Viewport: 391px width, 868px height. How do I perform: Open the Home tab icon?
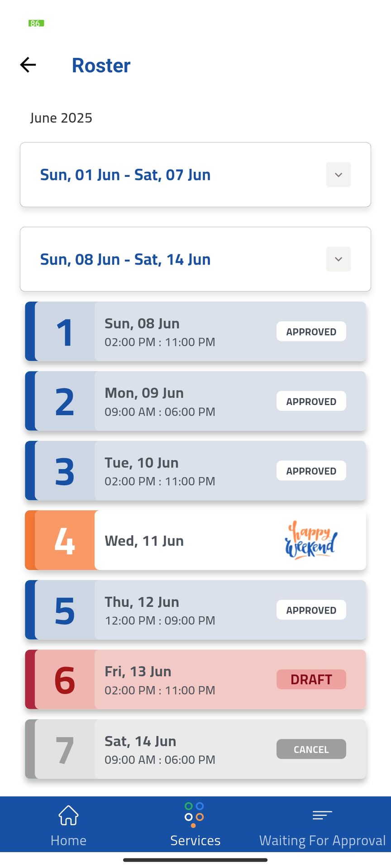(x=68, y=815)
